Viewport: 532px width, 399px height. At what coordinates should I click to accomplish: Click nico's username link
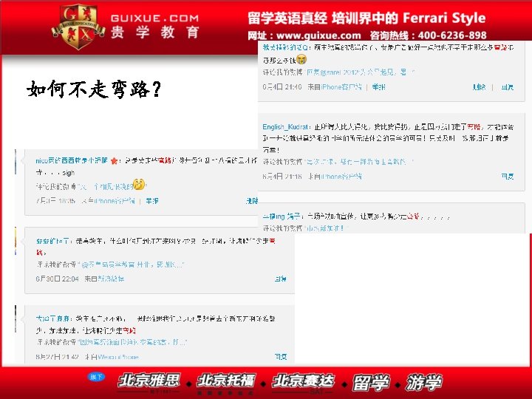(72, 160)
